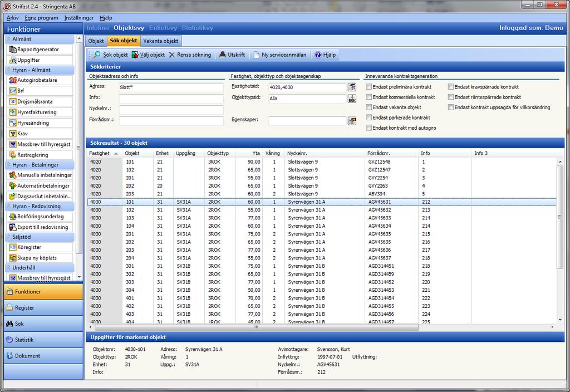This screenshot has height=392, width=570.
Task: Open Bokföringsunderlag
Action: (x=40, y=217)
